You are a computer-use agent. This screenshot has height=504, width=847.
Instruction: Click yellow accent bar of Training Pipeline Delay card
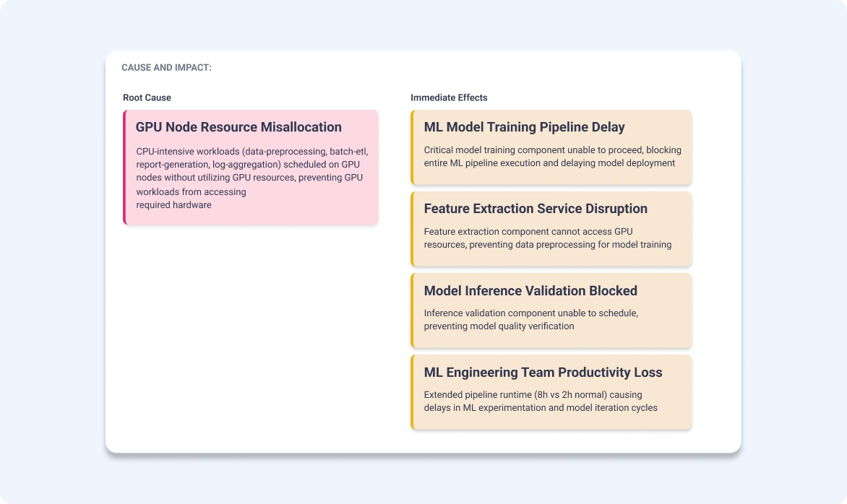click(x=412, y=147)
